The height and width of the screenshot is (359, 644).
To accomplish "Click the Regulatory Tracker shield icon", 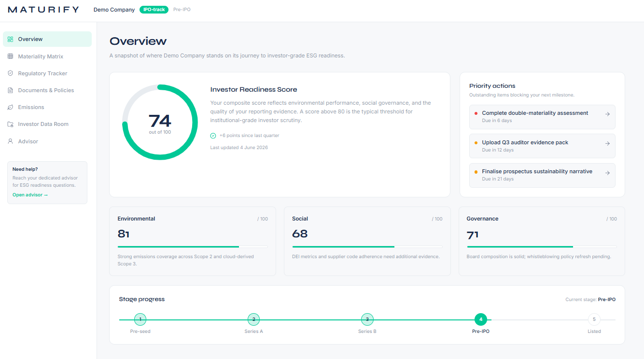I will (x=10, y=73).
